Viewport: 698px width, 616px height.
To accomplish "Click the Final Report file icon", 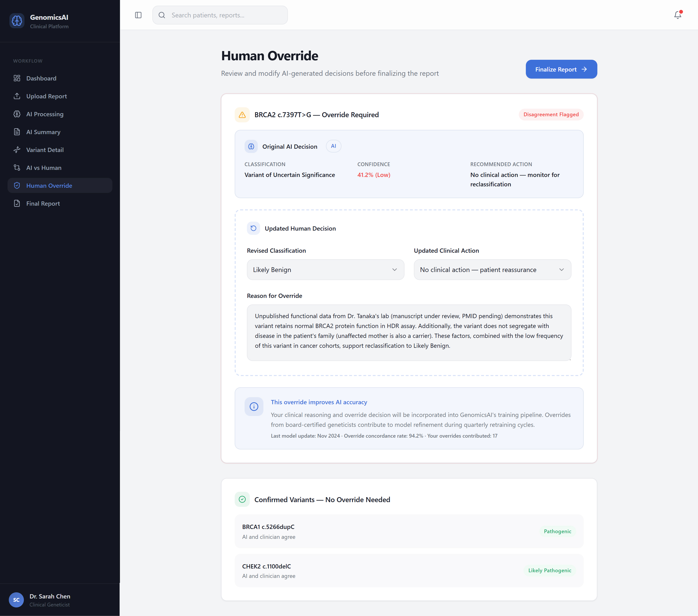I will pos(17,203).
